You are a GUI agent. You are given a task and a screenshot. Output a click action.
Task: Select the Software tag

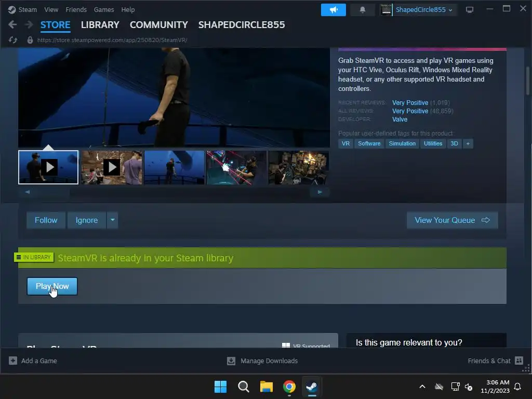coord(369,143)
